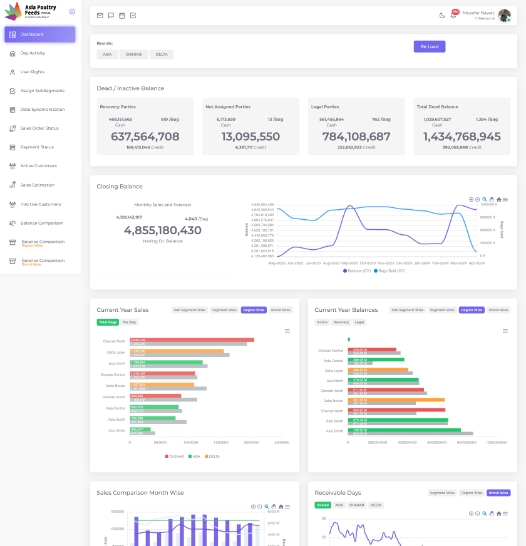Image resolution: width=526 pixels, height=546 pixels.
Task: Open hamburger menu on Current Year Sales chart
Action: [x=287, y=331]
